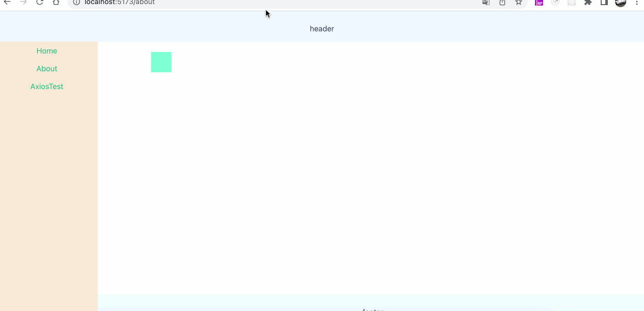Open the Chrome three-dot menu
Image resolution: width=644 pixels, height=311 pixels.
click(x=637, y=2)
